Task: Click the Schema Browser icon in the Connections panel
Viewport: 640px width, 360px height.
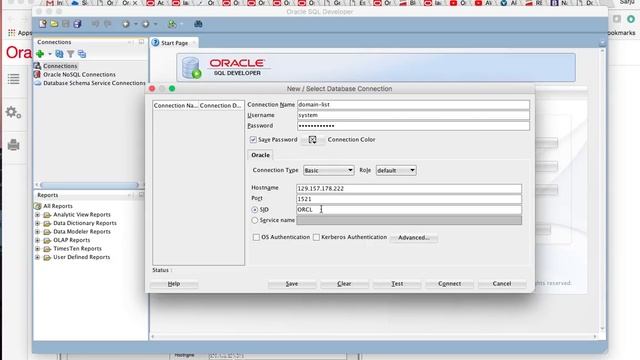Action: click(x=82, y=54)
